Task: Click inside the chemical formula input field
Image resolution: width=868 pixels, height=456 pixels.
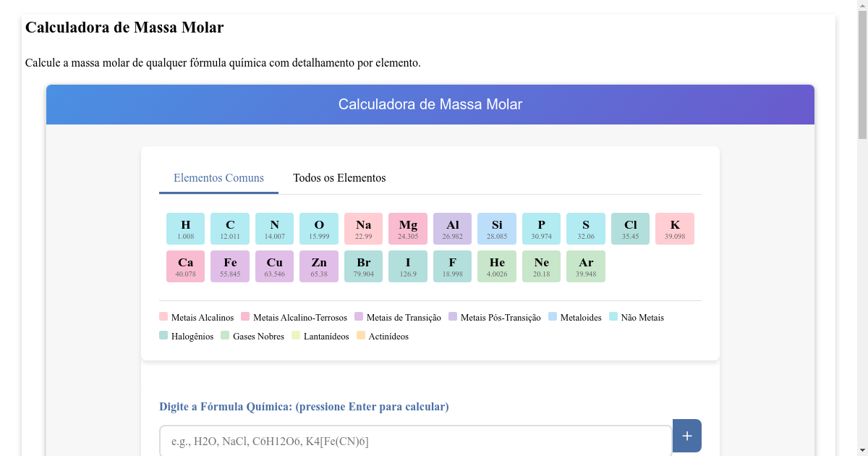Action: (x=414, y=440)
